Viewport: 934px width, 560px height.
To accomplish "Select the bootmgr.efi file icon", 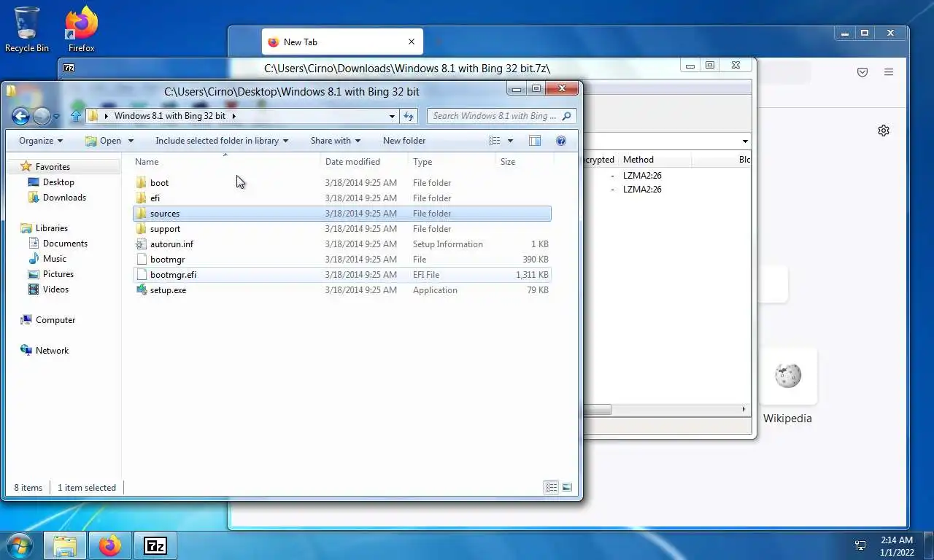I will 142,275.
